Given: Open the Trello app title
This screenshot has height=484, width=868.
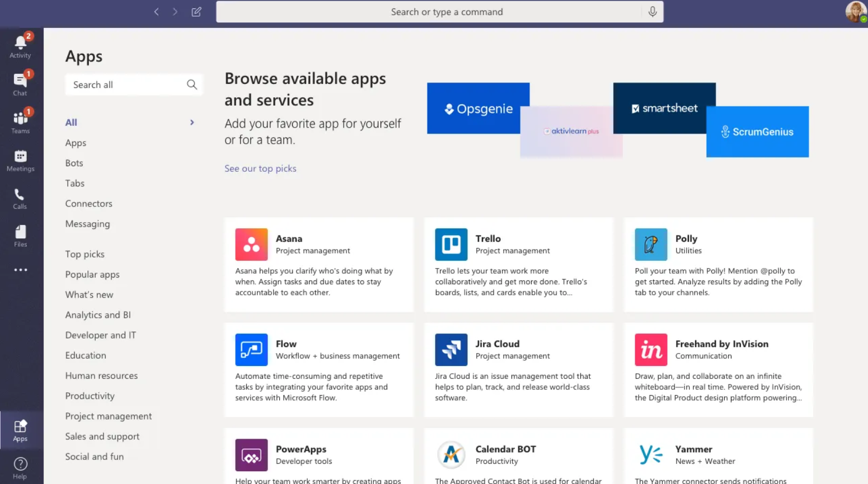Looking at the screenshot, I should pyautogui.click(x=488, y=238).
